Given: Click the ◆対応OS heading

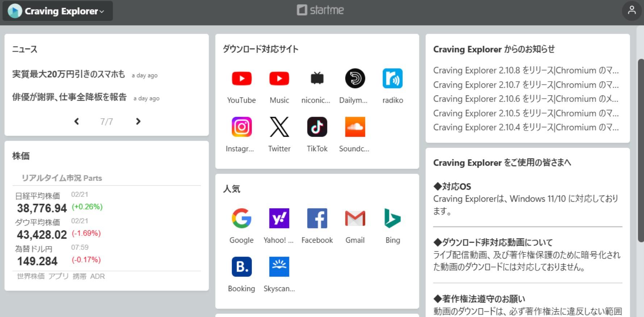Looking at the screenshot, I should 452,187.
